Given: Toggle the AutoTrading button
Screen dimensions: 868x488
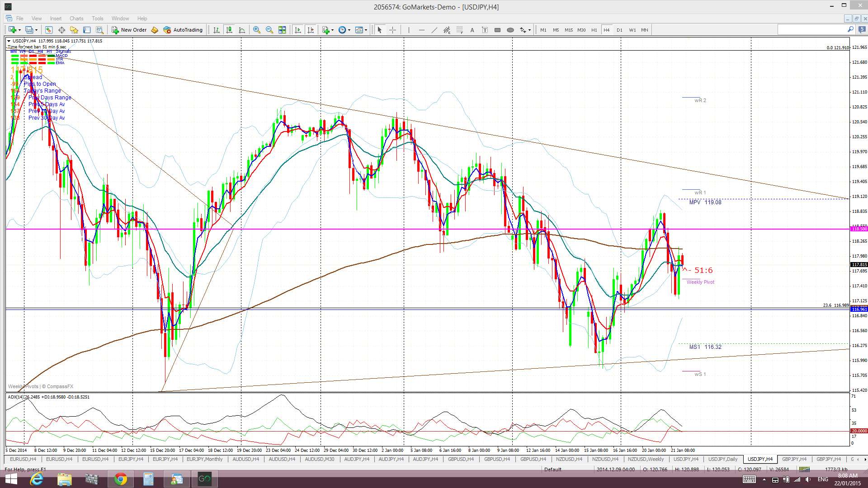Looking at the screenshot, I should (x=183, y=30).
